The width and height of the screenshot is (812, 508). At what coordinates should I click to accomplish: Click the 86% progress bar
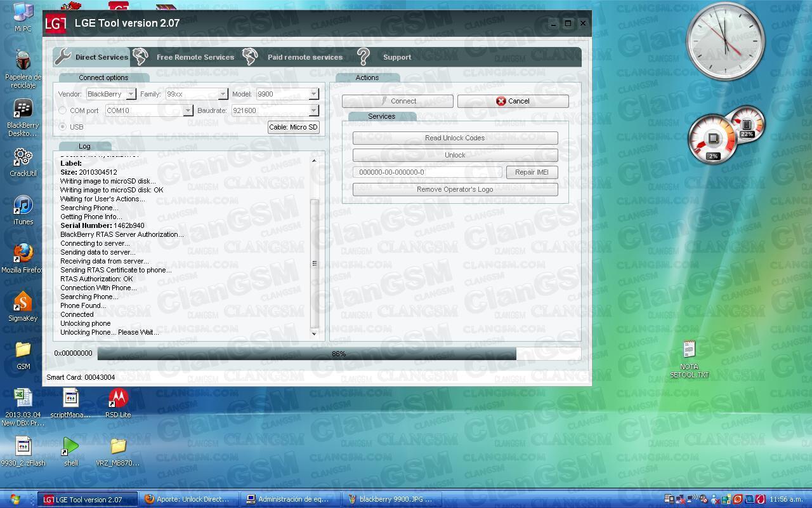339,354
